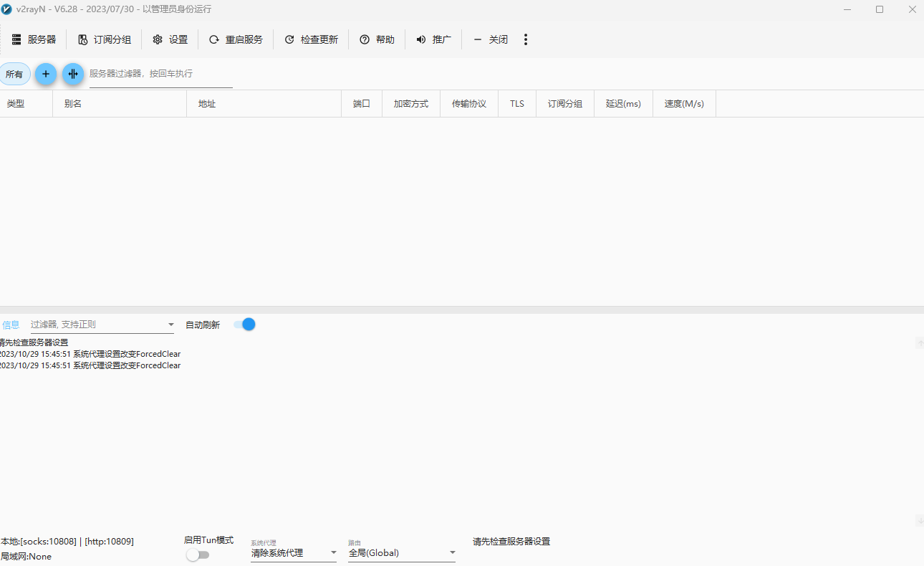This screenshot has height=566, width=924.
Task: Sort by the 延迟(ms) column header
Action: (623, 104)
